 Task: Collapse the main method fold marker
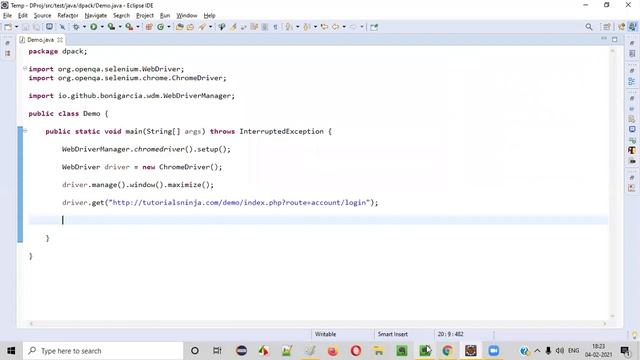(x=25, y=131)
